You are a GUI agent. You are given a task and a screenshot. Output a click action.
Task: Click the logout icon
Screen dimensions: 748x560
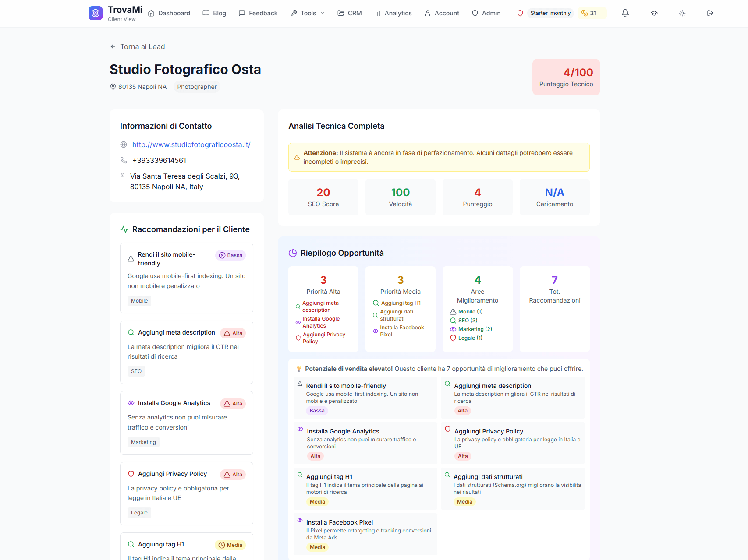click(x=710, y=13)
